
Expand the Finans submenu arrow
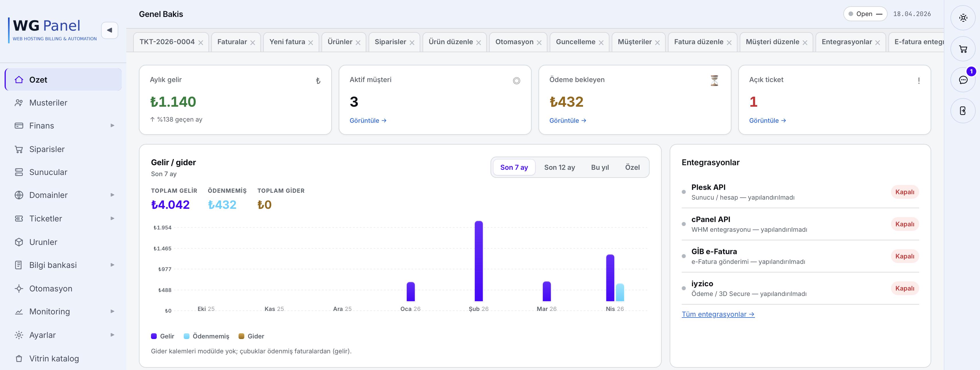[x=112, y=126]
